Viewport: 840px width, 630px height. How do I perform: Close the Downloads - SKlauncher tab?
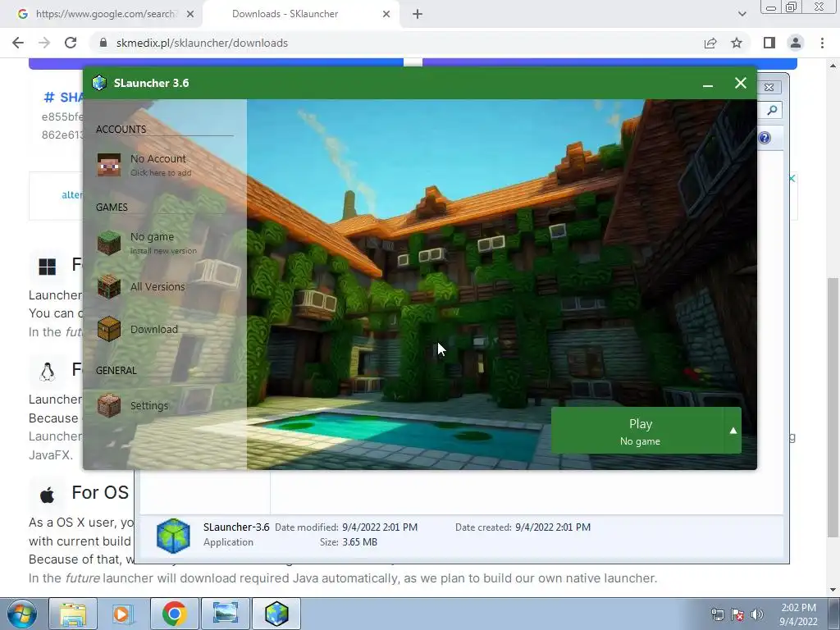pyautogui.click(x=386, y=14)
